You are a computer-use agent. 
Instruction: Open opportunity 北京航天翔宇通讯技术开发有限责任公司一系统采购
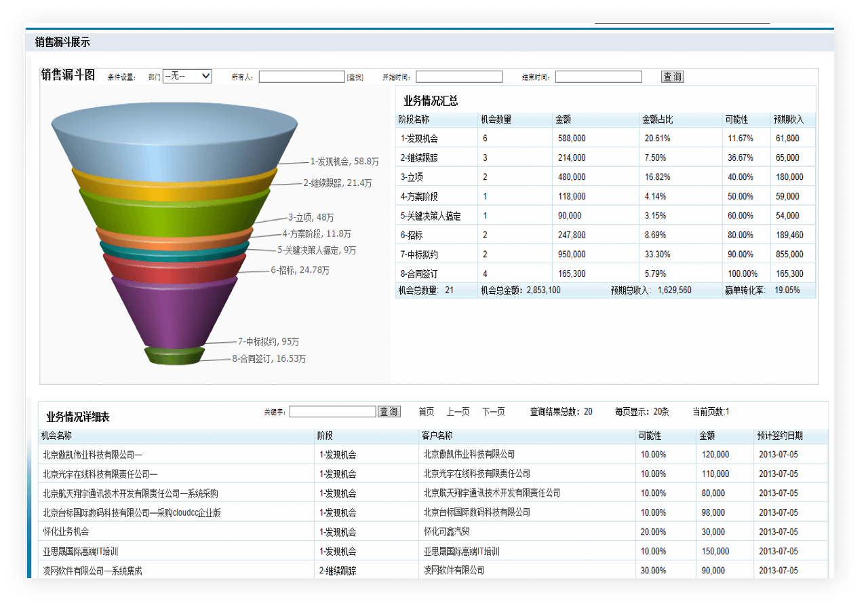tap(130, 493)
